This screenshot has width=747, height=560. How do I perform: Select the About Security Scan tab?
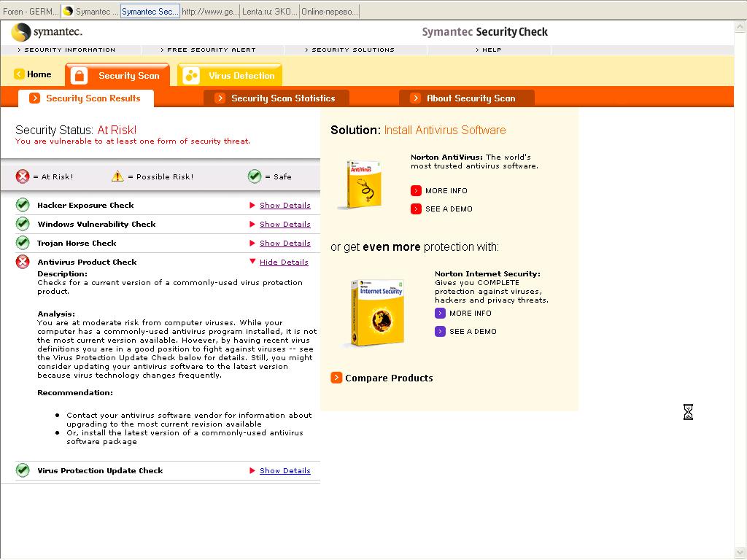click(x=467, y=98)
